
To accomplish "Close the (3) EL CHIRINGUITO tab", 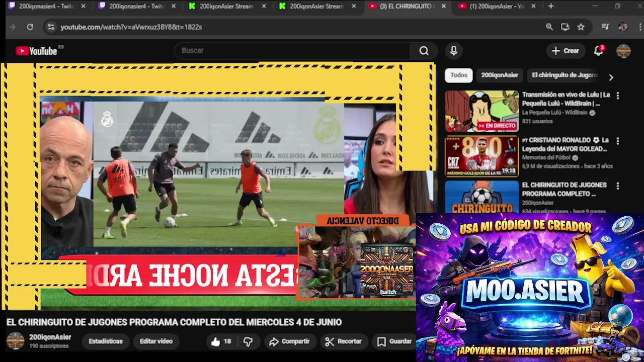I will [443, 6].
